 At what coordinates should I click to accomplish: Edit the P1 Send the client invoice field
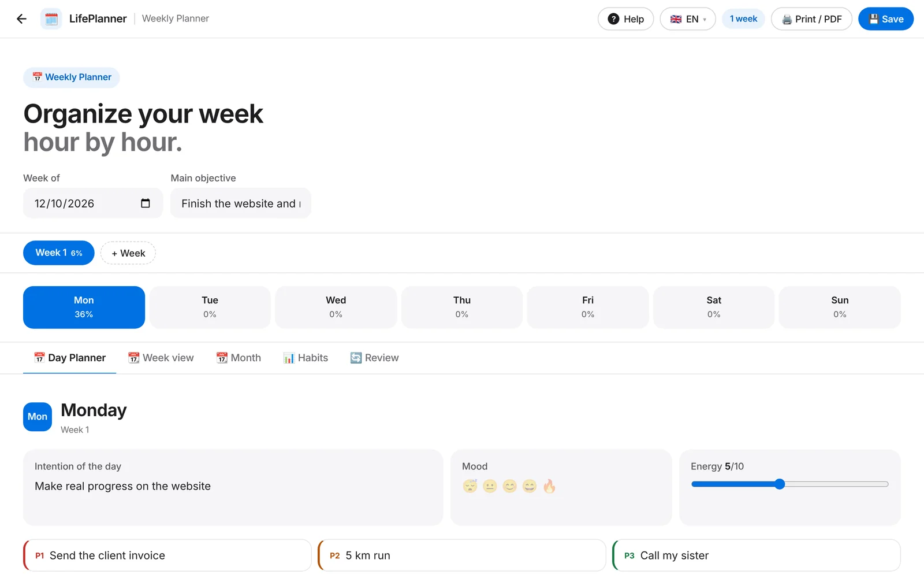pos(167,555)
